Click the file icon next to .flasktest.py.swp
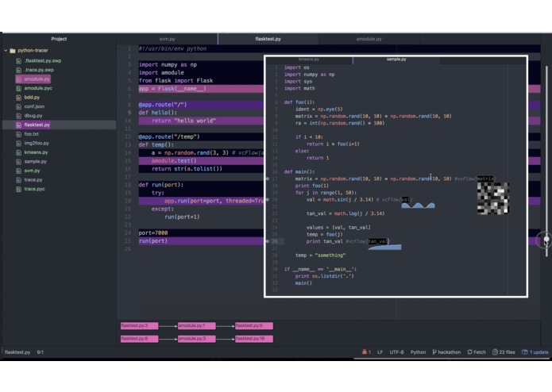Image resolution: width=552 pixels, height=392 pixels. pos(18,61)
